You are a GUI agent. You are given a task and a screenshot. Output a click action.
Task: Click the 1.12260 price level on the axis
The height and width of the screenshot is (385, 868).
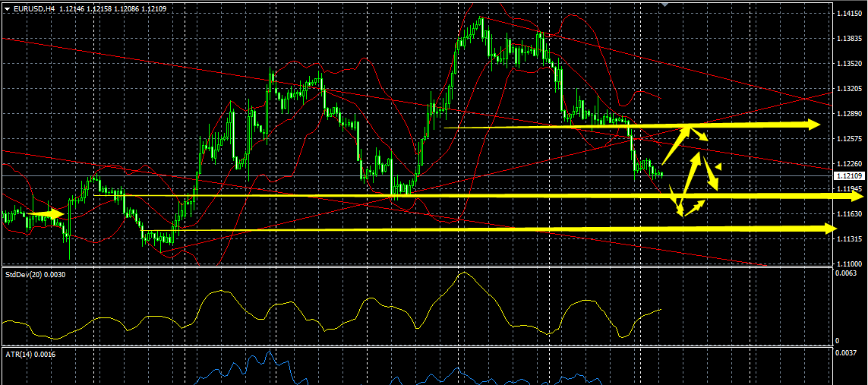pos(848,164)
